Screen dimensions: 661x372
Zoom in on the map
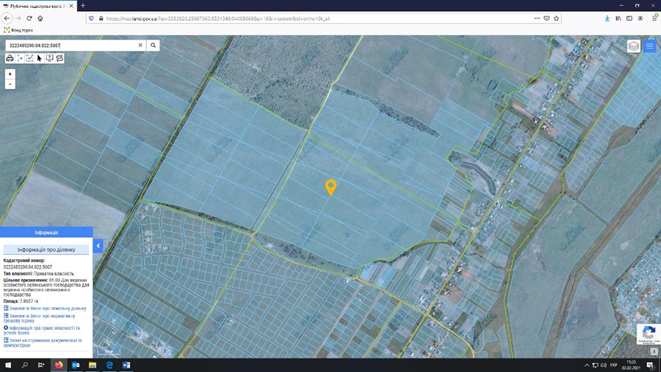(10, 74)
